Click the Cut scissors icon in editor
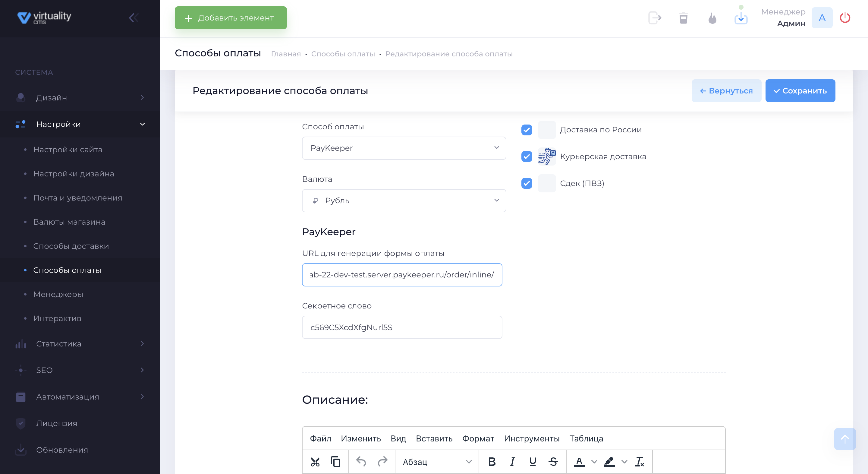 point(315,462)
